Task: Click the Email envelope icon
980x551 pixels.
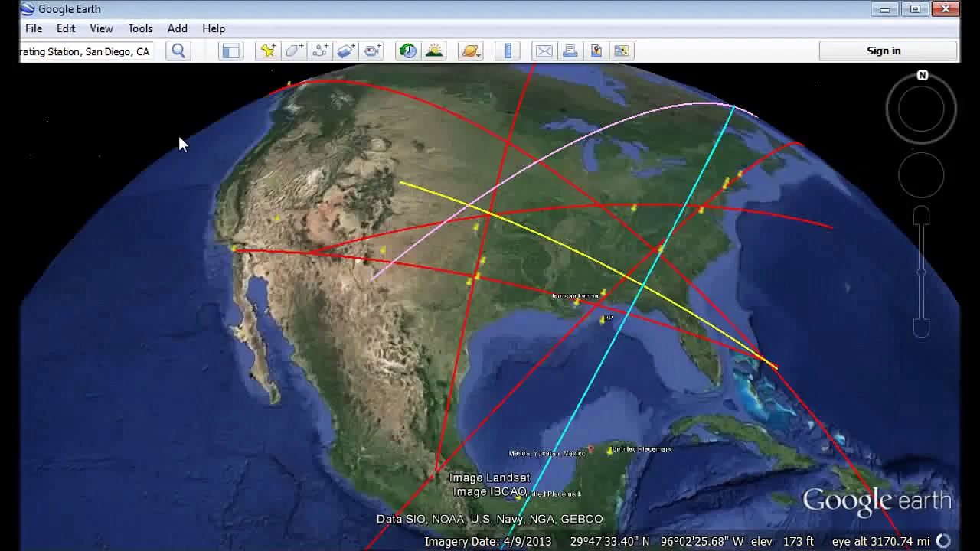Action: pos(544,51)
